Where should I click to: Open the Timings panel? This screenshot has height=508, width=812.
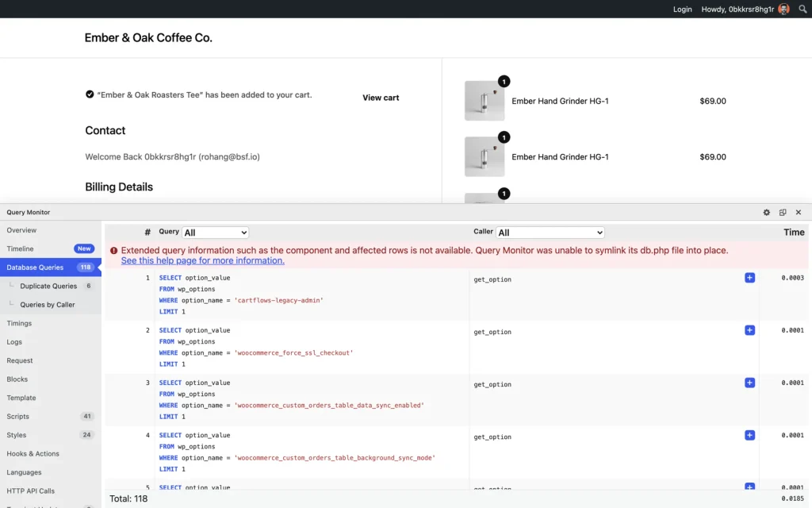(x=19, y=324)
